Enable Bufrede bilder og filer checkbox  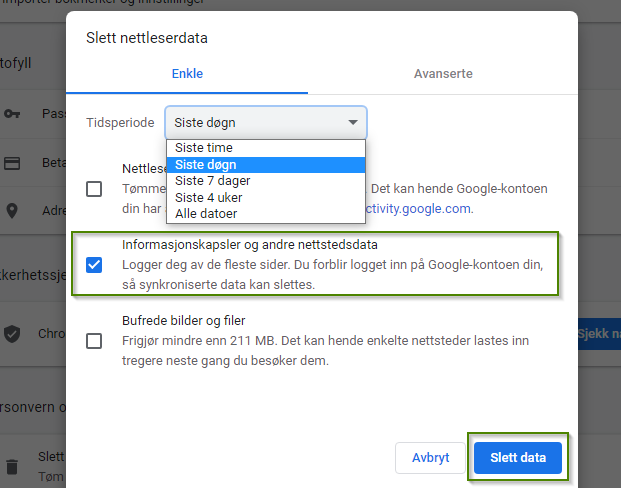pyautogui.click(x=94, y=340)
